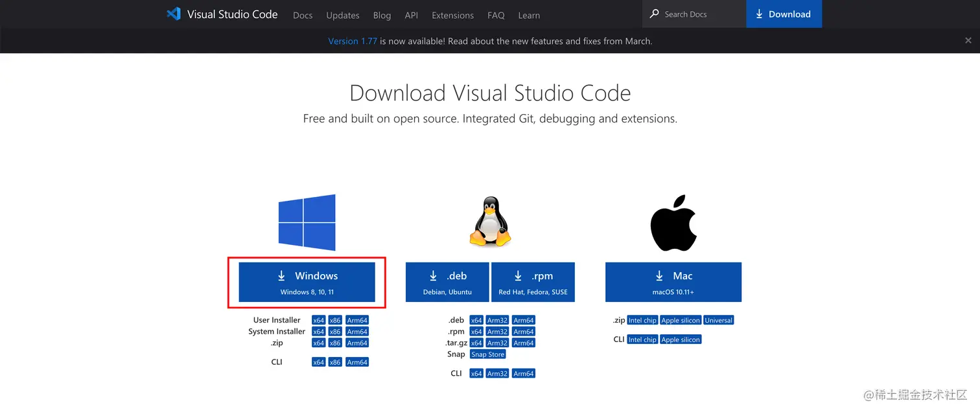Select Linux CLI x64 link
This screenshot has width=980, height=414.
(x=476, y=373)
